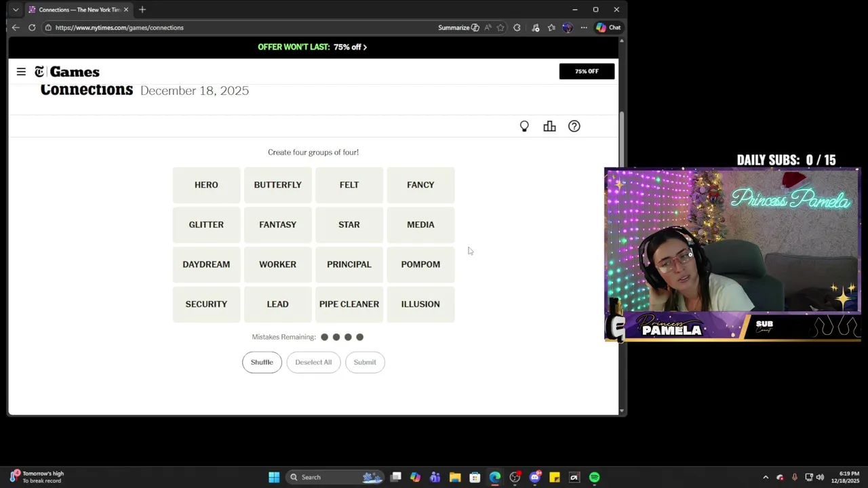Screen dimensions: 868x488
Task: Select the BUTTERFLY tile
Action: coord(277,185)
